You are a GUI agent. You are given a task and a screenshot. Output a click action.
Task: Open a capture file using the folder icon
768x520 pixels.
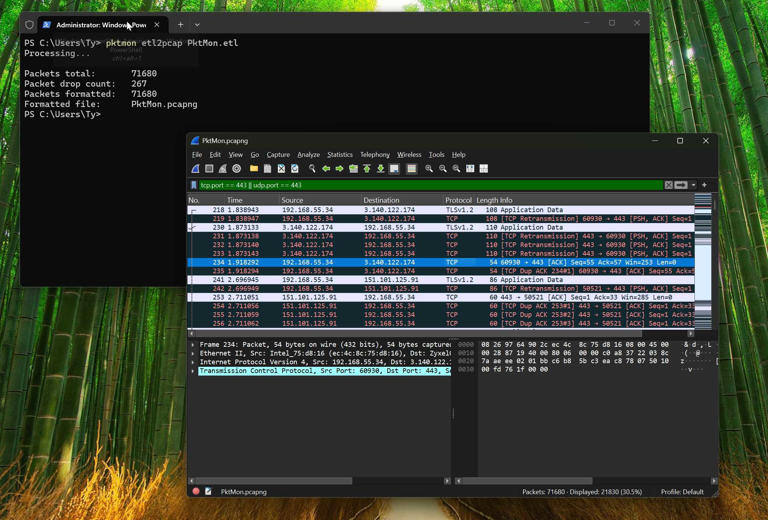pyautogui.click(x=254, y=168)
